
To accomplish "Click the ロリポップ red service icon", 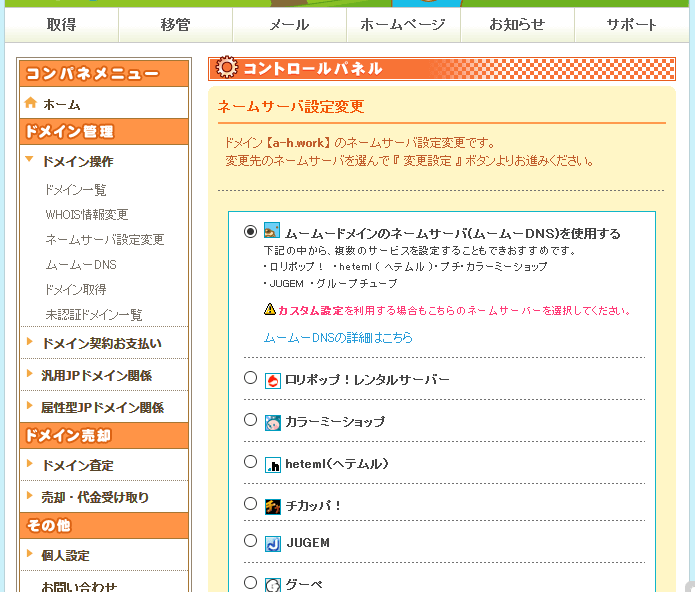I will tap(273, 381).
